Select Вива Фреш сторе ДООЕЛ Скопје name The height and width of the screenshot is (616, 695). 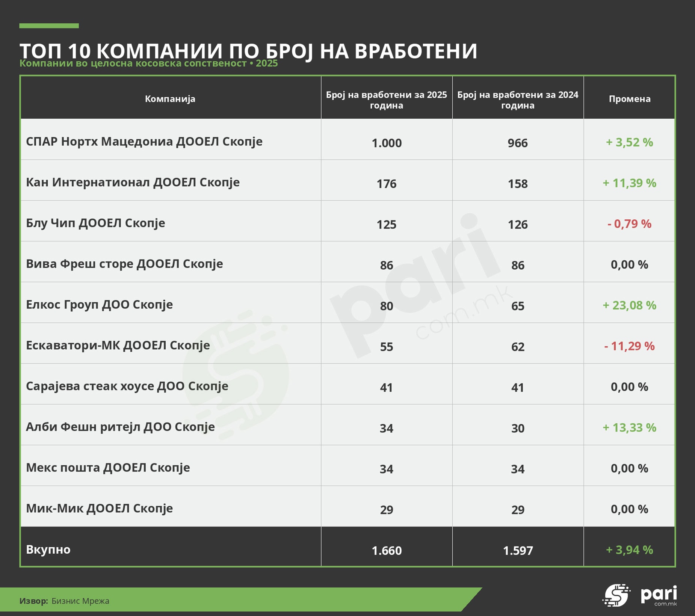[124, 264]
